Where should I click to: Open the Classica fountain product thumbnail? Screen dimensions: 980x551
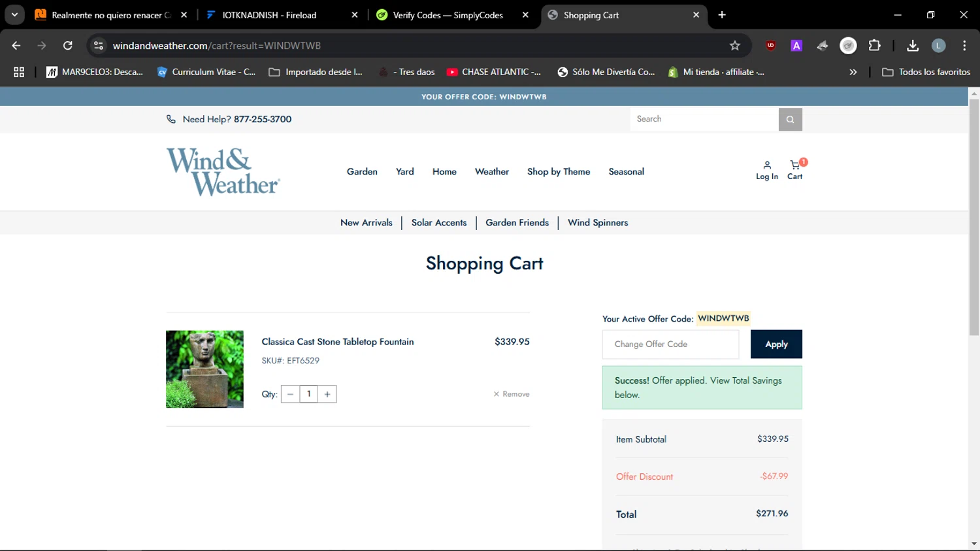[x=204, y=369]
